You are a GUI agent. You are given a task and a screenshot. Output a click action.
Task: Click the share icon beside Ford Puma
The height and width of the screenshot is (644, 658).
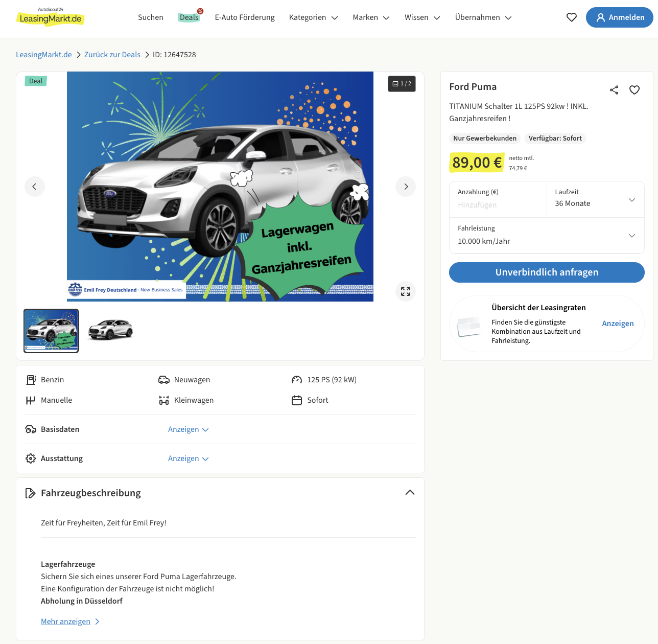click(x=614, y=90)
